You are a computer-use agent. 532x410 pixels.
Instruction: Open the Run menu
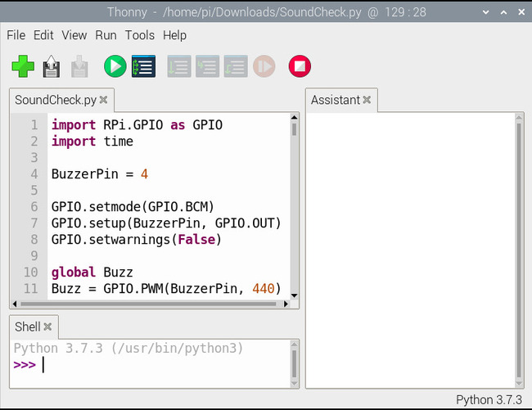tap(106, 35)
